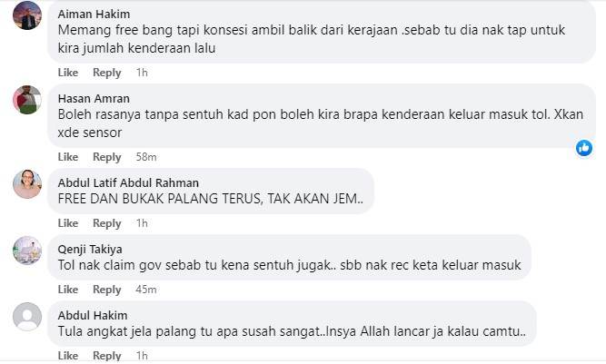The image size is (606, 364).
Task: Reply to Aiman Hakim's comment
Action: (x=106, y=73)
